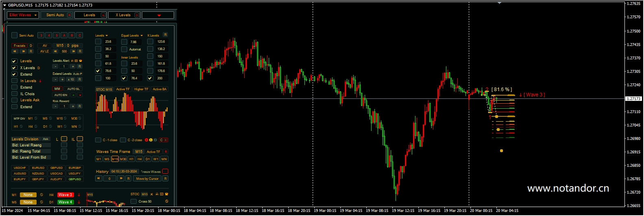Open the Elliot Waves dropdown
This screenshot has width=644, height=216.
(23, 15)
